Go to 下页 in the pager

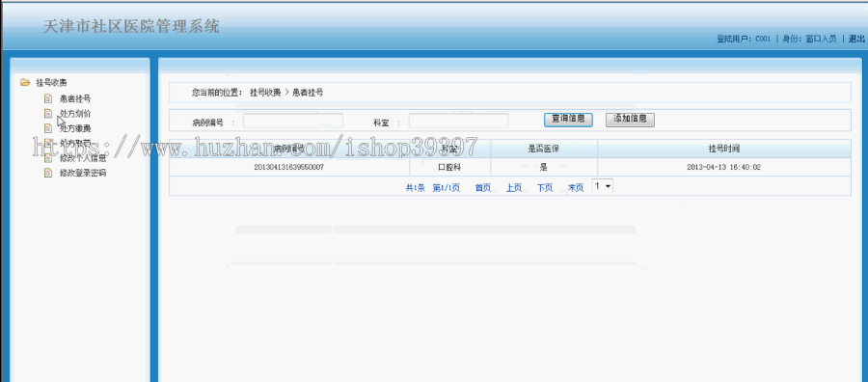click(545, 188)
